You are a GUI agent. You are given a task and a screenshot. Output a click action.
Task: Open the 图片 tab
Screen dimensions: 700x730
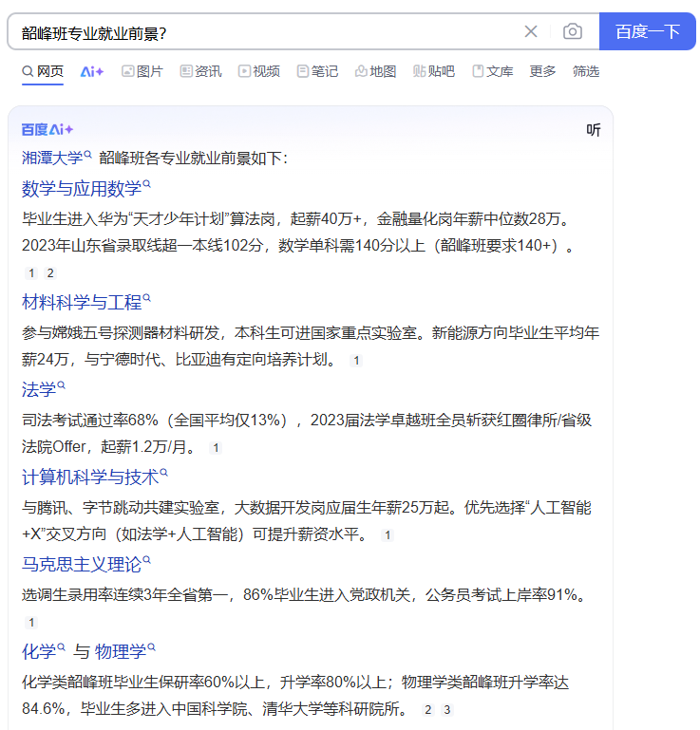tap(142, 71)
